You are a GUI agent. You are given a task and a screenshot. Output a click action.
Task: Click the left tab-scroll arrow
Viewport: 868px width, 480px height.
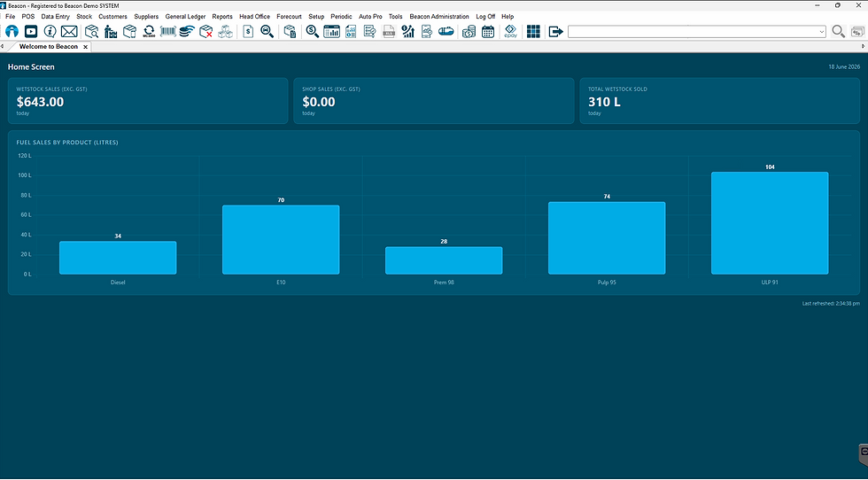[x=3, y=47]
